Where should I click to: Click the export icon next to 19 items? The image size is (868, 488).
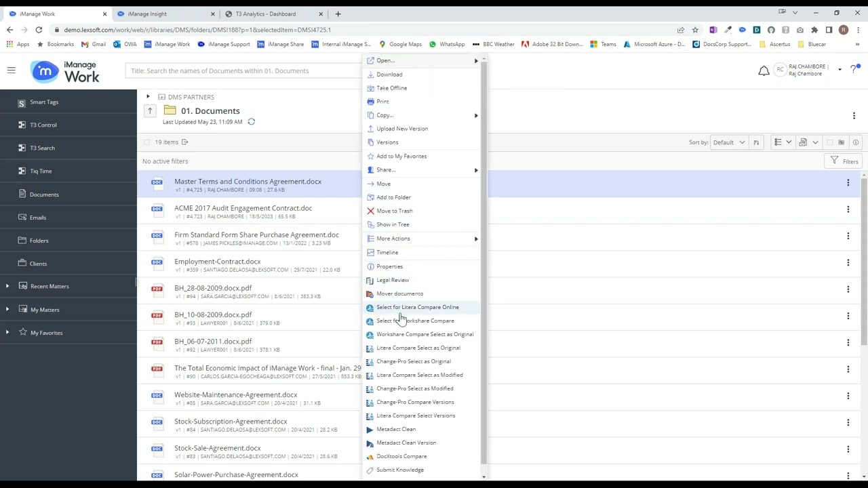[184, 142]
